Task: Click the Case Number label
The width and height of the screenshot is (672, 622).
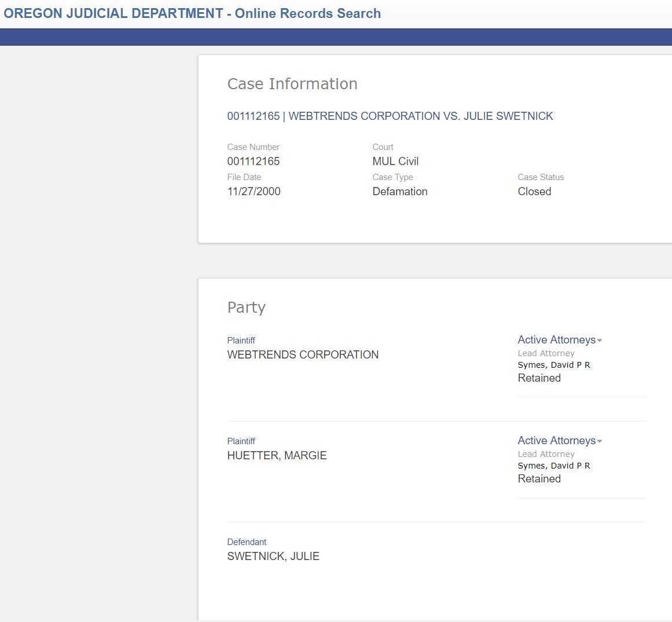Action: [x=254, y=147]
